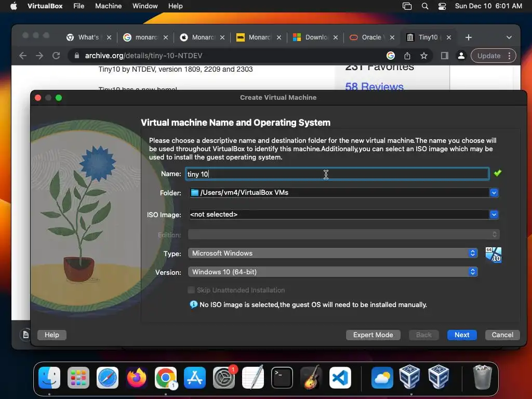Go back in Chrome browser

(23, 56)
